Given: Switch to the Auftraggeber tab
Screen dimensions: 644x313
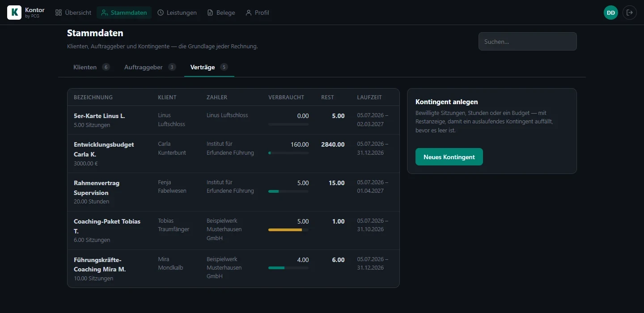Looking at the screenshot, I should (x=150, y=67).
